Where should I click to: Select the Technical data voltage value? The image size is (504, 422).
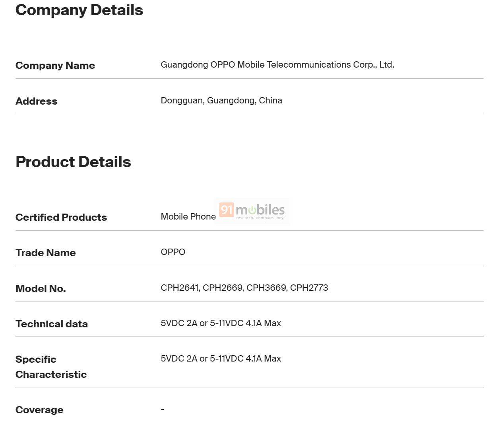point(221,323)
